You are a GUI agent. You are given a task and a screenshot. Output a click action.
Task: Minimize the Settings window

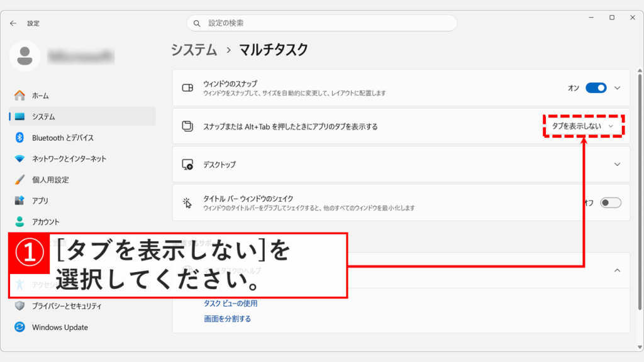591,18
